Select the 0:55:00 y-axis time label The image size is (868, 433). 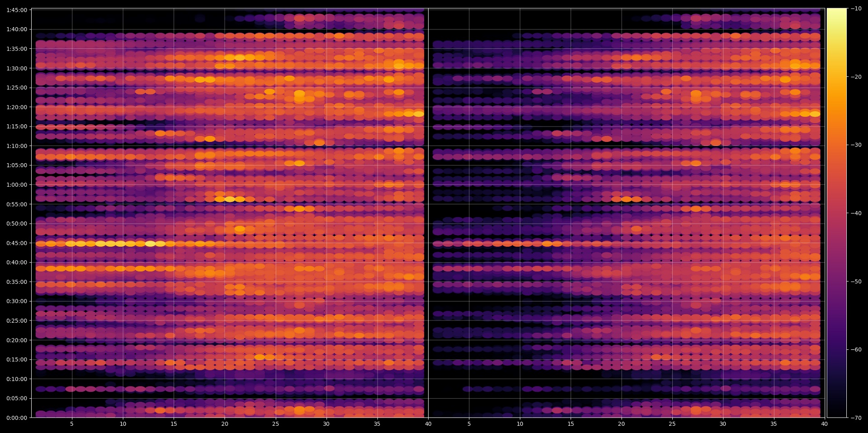click(x=17, y=204)
